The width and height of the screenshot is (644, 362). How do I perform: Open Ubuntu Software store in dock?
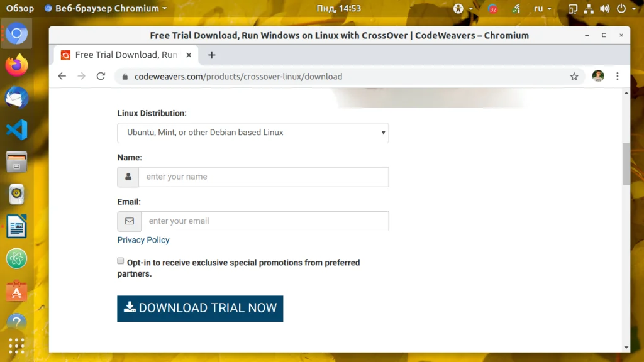click(16, 290)
